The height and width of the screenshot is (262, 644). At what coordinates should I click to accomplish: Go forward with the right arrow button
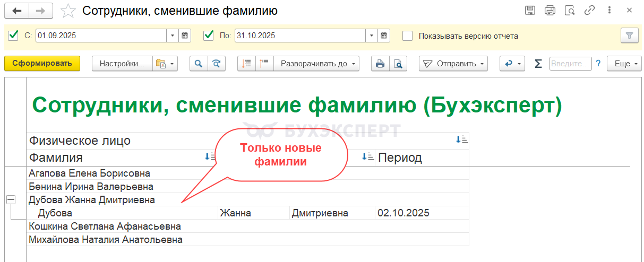[x=41, y=10]
